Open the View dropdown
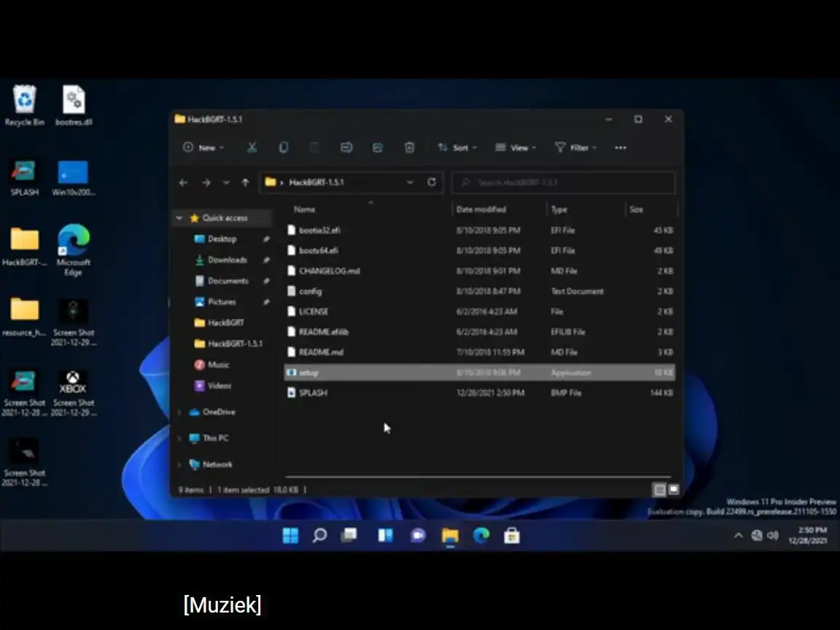This screenshot has height=630, width=840. (516, 148)
